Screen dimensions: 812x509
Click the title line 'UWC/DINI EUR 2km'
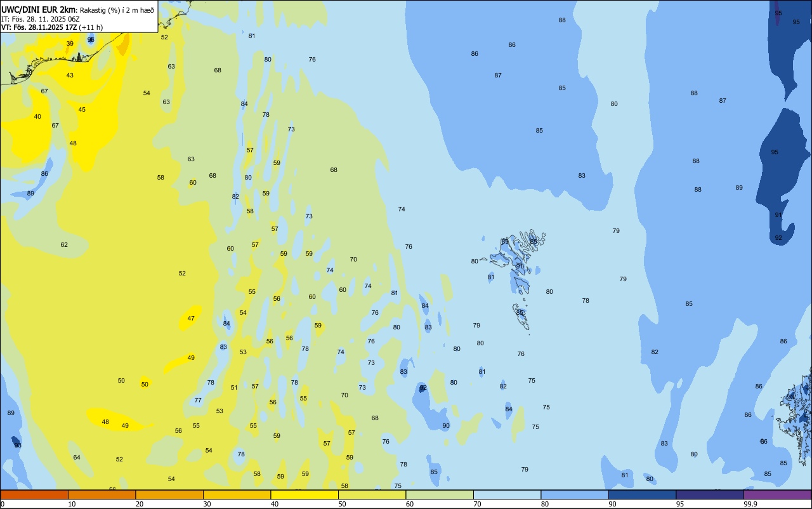click(x=39, y=10)
